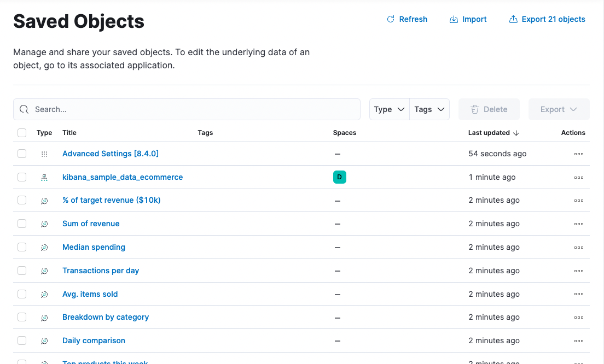
Task: Expand the Type filter dropdown
Action: pyautogui.click(x=389, y=109)
